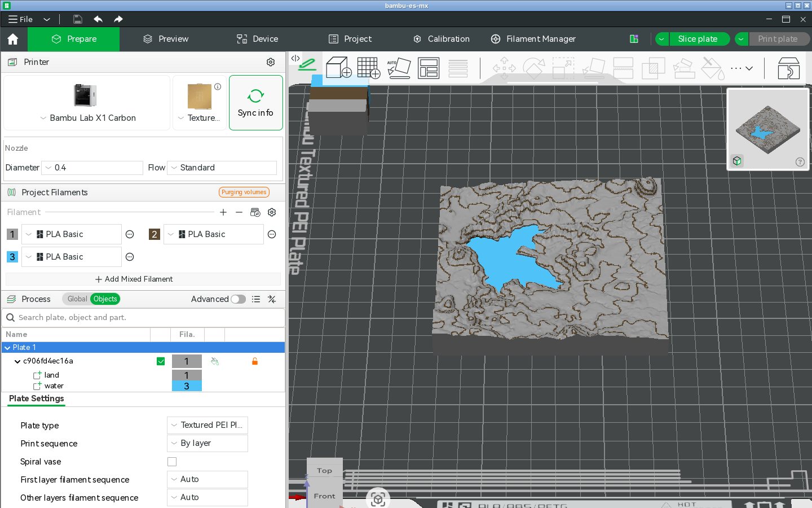The height and width of the screenshot is (508, 812).
Task: Click the Arrange all objects icon
Action: click(429, 68)
